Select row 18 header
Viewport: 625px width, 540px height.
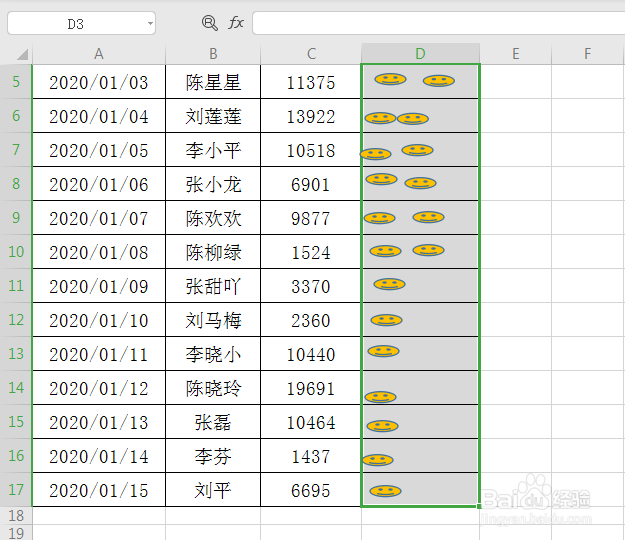(x=16, y=516)
